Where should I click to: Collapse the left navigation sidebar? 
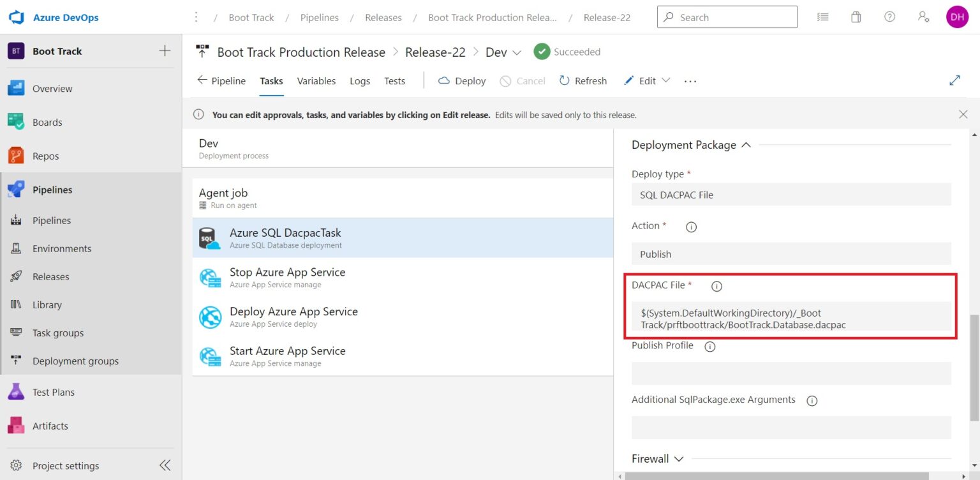(164, 465)
